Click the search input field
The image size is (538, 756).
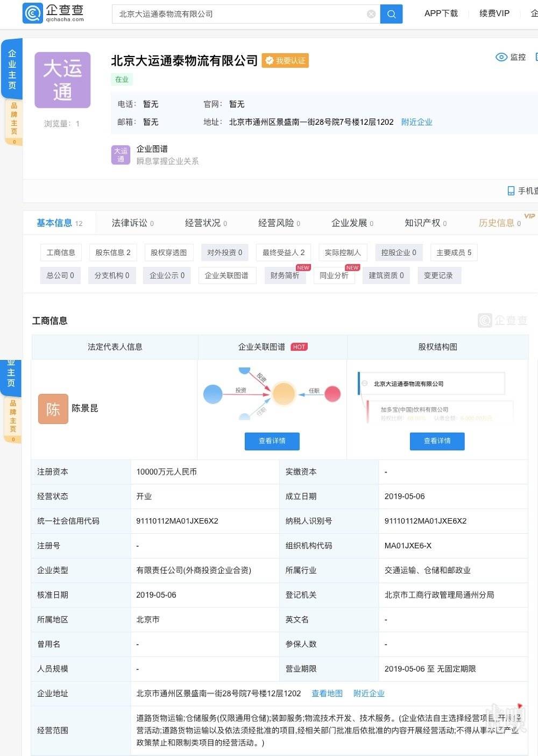pyautogui.click(x=239, y=14)
